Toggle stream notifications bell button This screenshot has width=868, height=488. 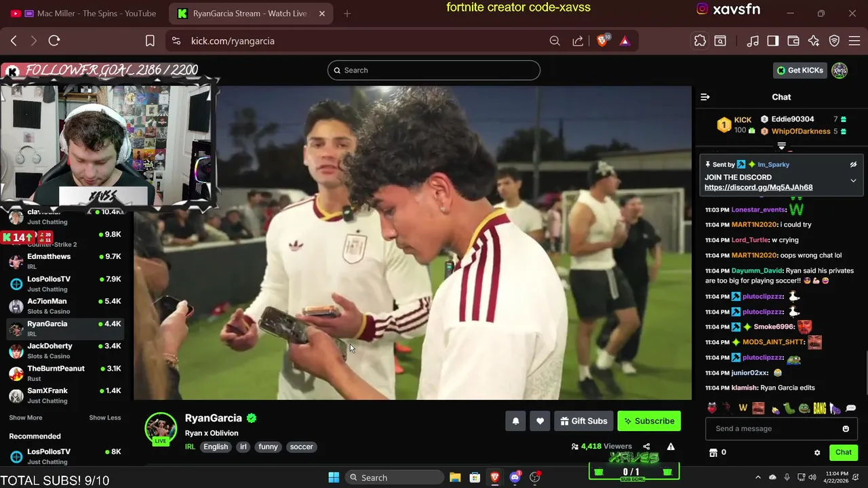515,421
